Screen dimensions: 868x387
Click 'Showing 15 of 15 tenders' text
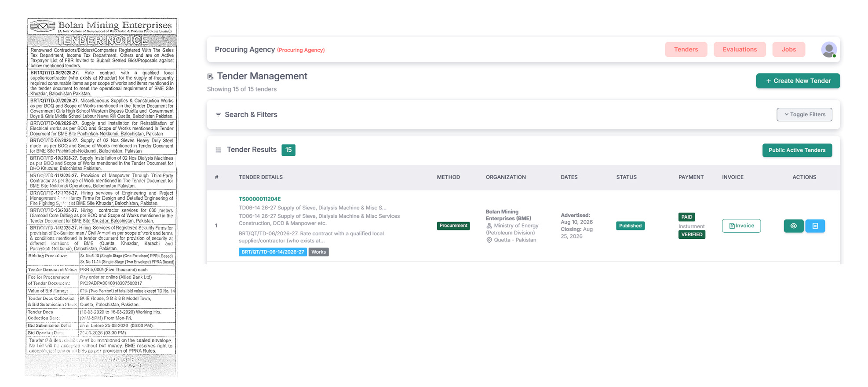click(242, 89)
